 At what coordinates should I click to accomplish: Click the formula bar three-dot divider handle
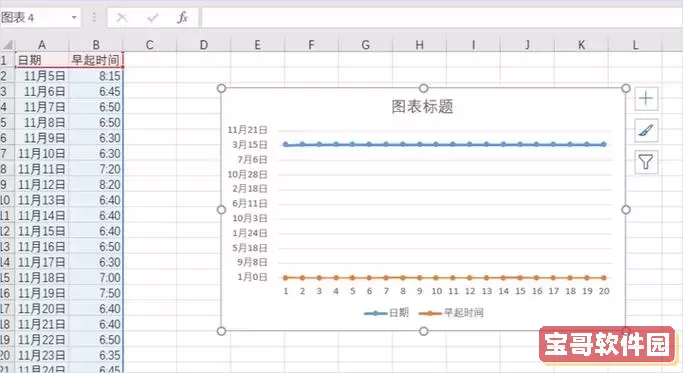point(94,18)
